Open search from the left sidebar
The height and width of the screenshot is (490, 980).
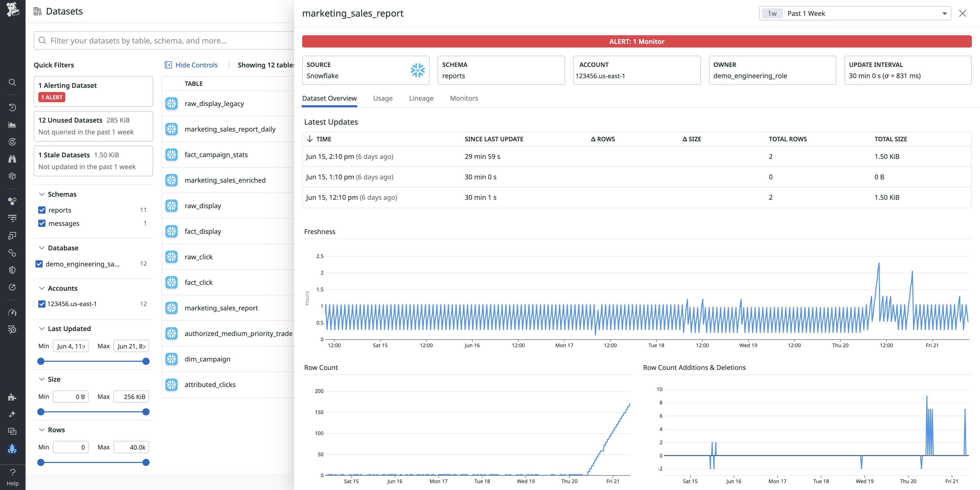tap(12, 83)
